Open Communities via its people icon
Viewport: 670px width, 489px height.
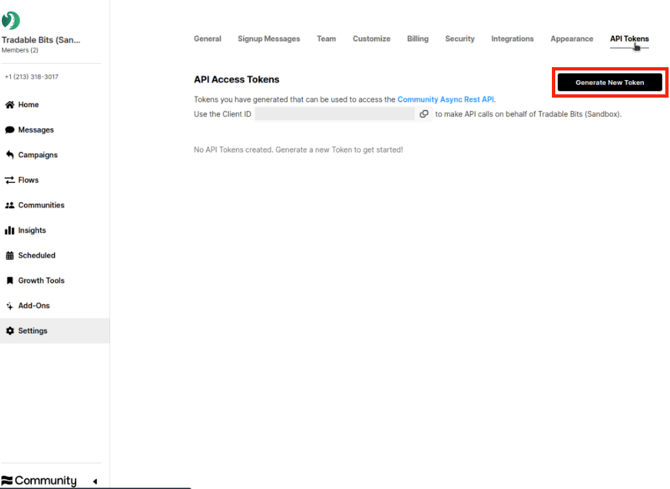point(10,205)
